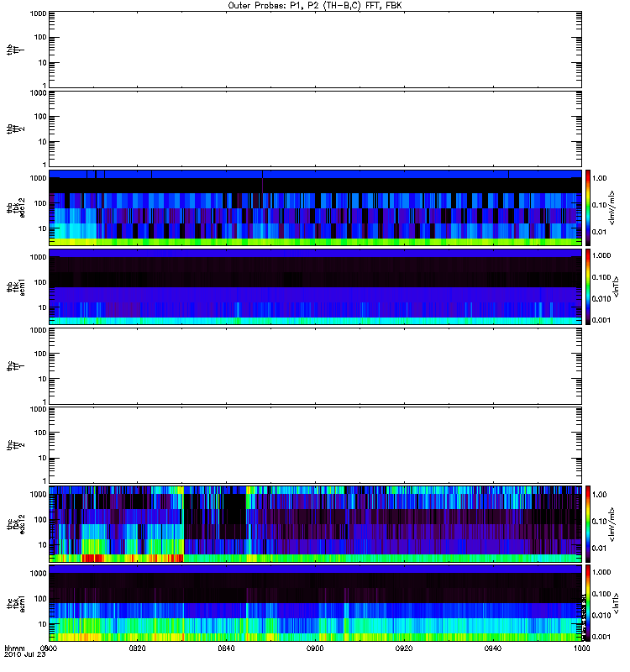
Task: Click the '1.00' value on thc edc12 color bar
Action: 600,495
